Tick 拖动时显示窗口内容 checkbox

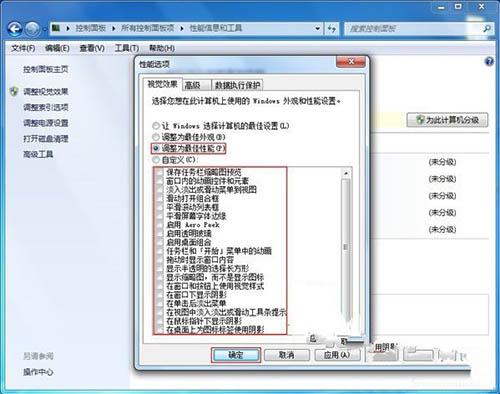pyautogui.click(x=160, y=260)
